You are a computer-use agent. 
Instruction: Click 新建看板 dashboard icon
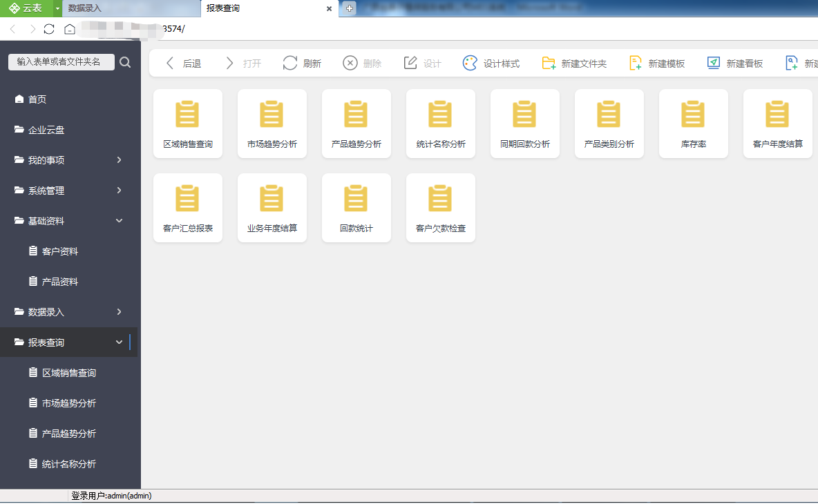coord(714,63)
